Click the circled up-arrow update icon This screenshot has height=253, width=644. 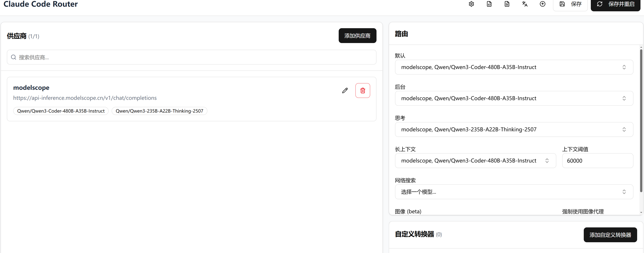(542, 4)
